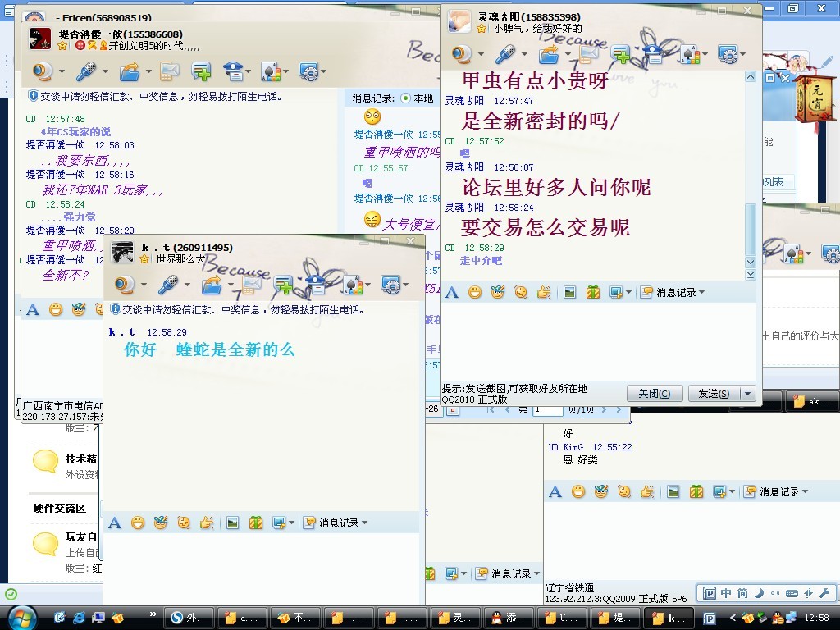Click message input area in k.t window
The height and width of the screenshot is (630, 840).
(261, 568)
